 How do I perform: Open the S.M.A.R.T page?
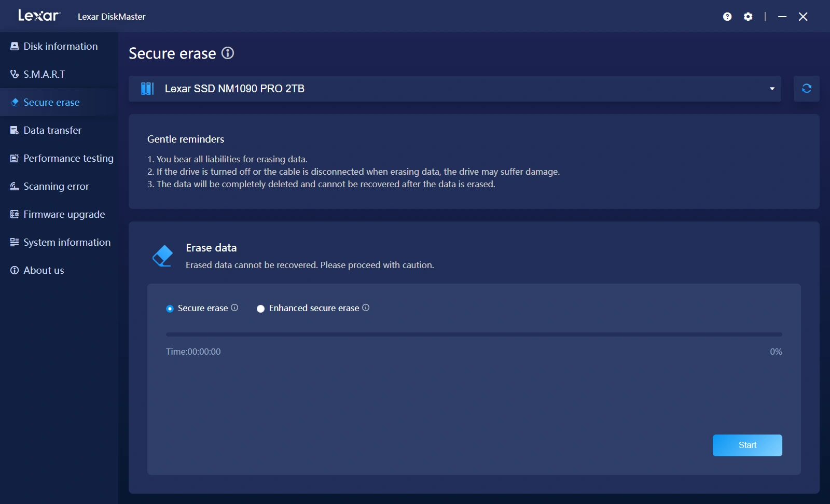[59, 74]
